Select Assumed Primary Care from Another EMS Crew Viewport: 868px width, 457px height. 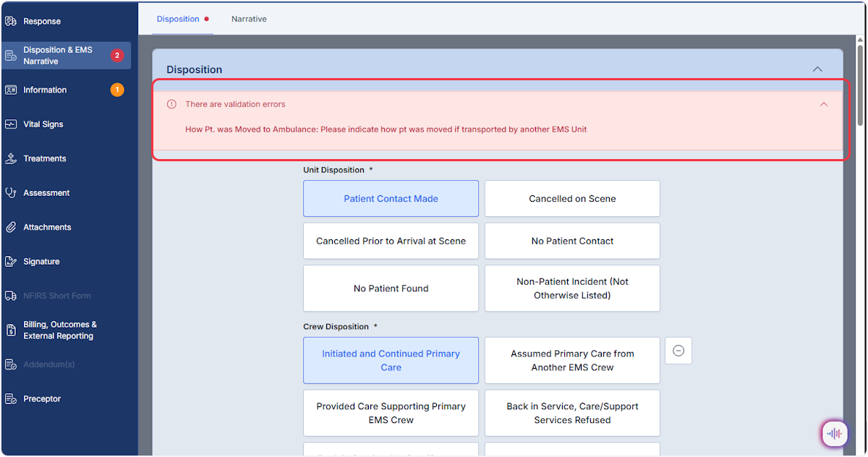coord(572,360)
